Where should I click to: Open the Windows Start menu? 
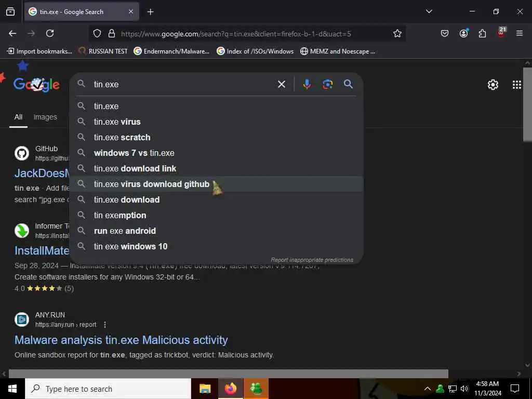12,389
